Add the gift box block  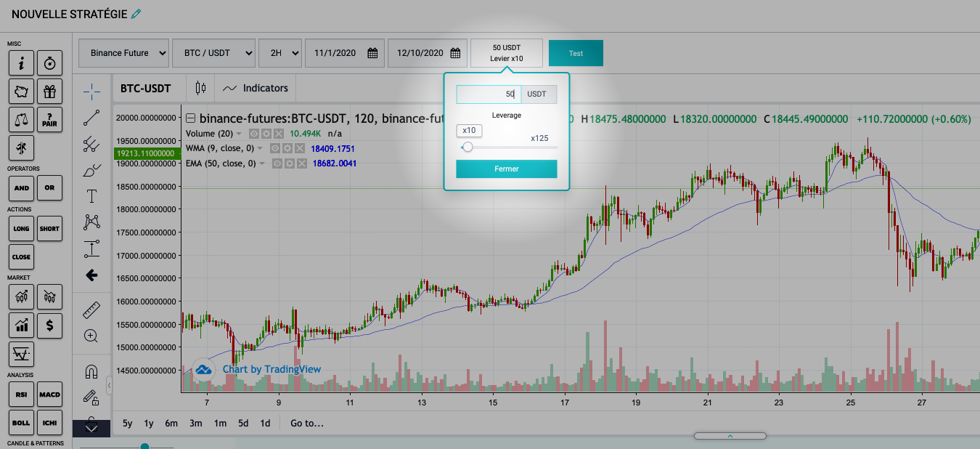[x=49, y=92]
